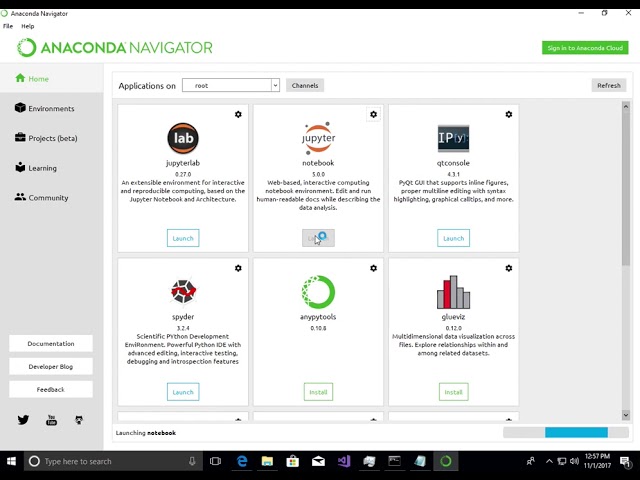
Task: Open settings gear on jupyterlab card
Action: click(238, 114)
